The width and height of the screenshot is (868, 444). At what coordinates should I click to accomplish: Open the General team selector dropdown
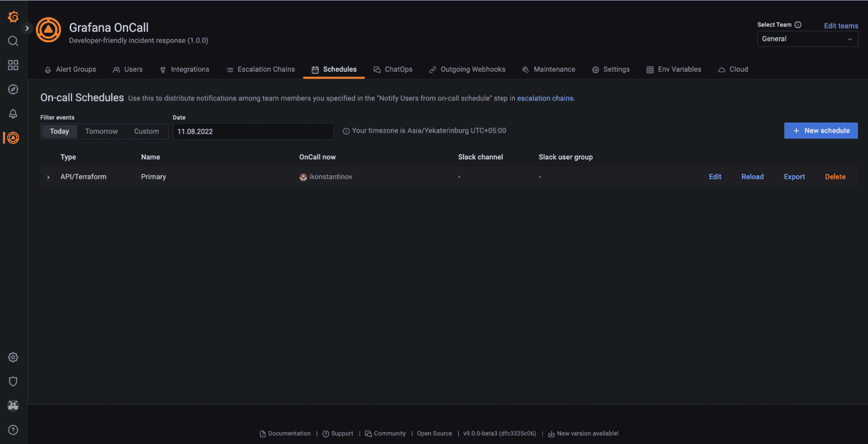point(807,39)
